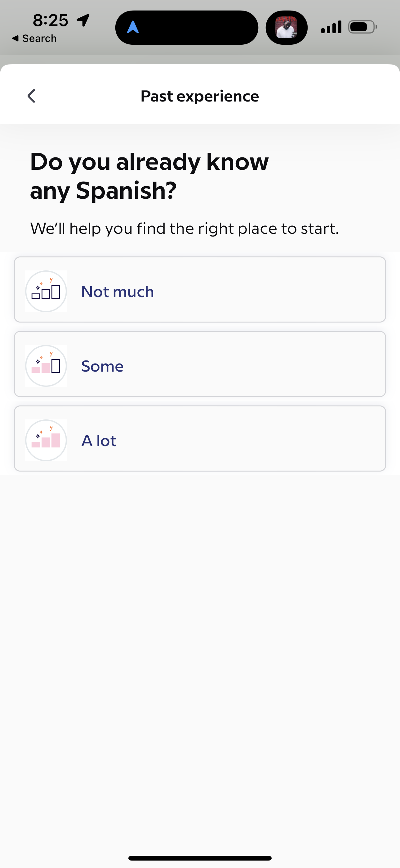Click the partially filled bars icon for Some
This screenshot has height=868, width=400.
pyautogui.click(x=46, y=366)
